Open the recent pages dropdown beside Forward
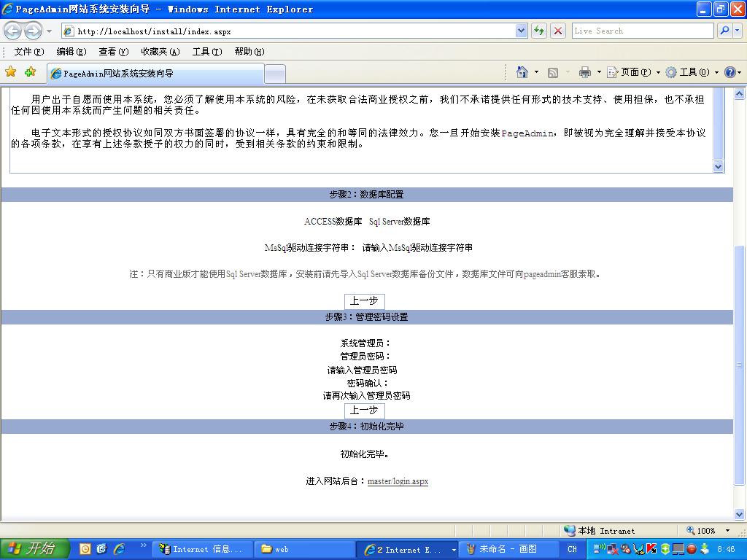Screen dimensions: 747x560 point(49,31)
